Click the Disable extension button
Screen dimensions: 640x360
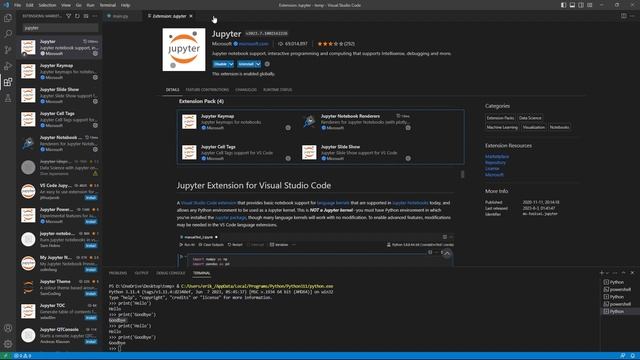pyautogui.click(x=220, y=64)
